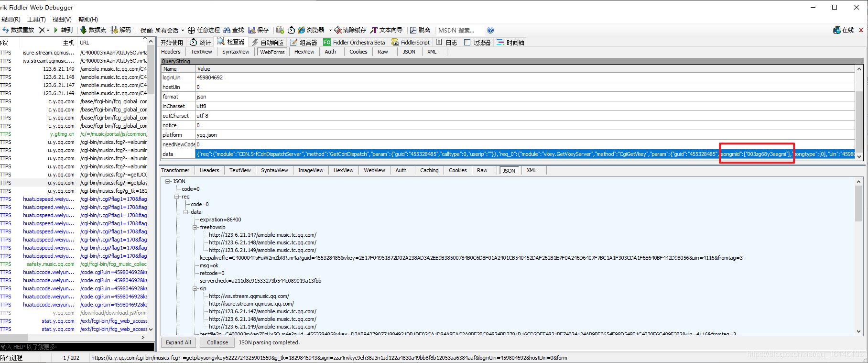Open the TextWizard (文本向导) tool
868x363 pixels.
(x=387, y=30)
